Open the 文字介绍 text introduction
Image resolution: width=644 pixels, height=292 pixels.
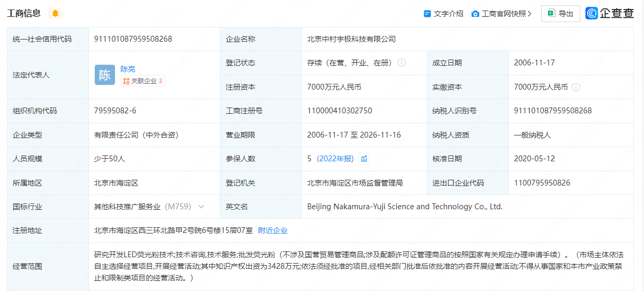(x=443, y=14)
